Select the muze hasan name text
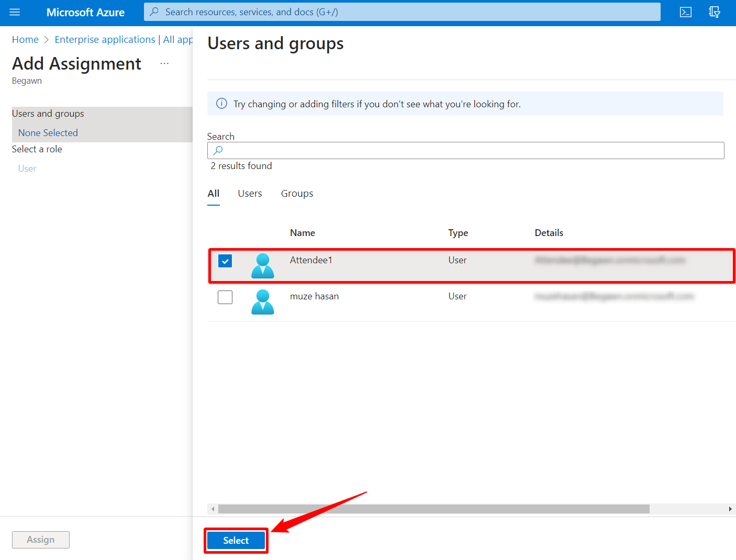This screenshot has width=736, height=560. (314, 296)
